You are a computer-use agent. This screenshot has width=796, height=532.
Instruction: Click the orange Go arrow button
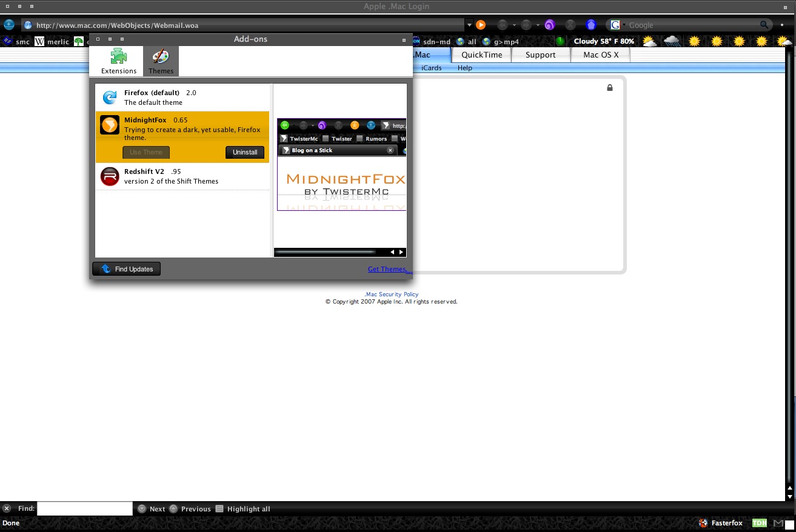pos(480,25)
